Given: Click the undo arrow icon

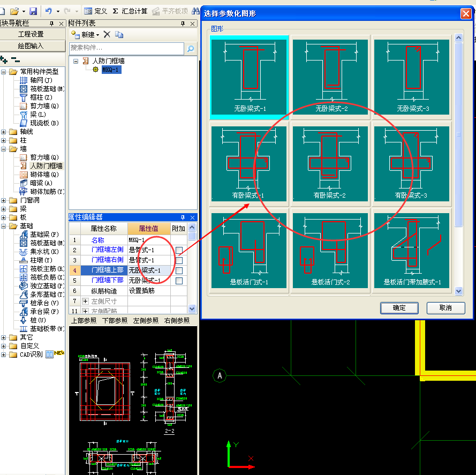Looking at the screenshot, I should [x=49, y=11].
